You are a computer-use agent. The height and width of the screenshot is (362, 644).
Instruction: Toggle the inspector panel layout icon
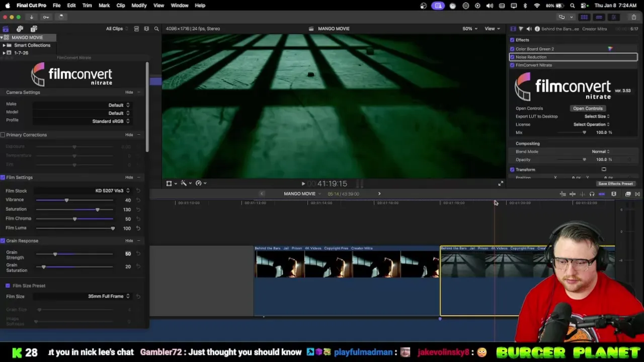tap(613, 17)
